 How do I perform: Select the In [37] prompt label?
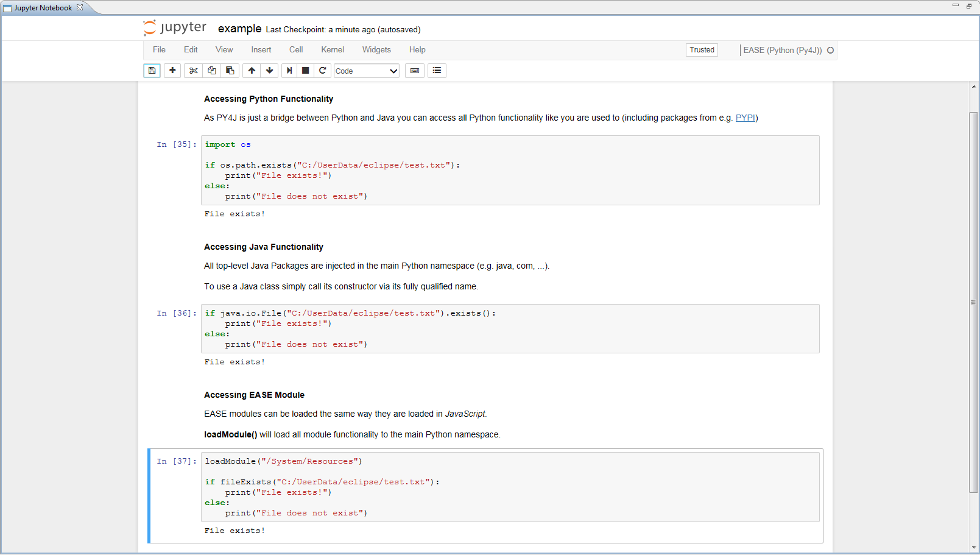coord(176,461)
